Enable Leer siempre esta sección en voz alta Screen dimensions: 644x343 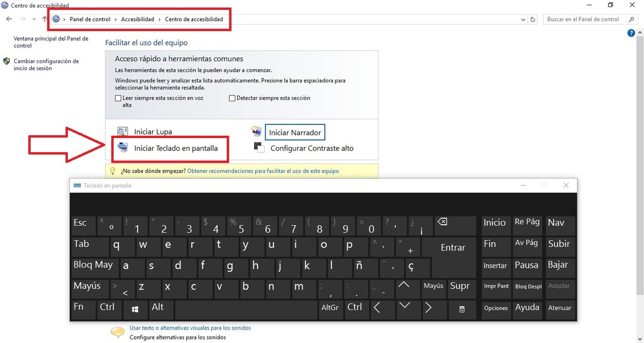pos(118,98)
